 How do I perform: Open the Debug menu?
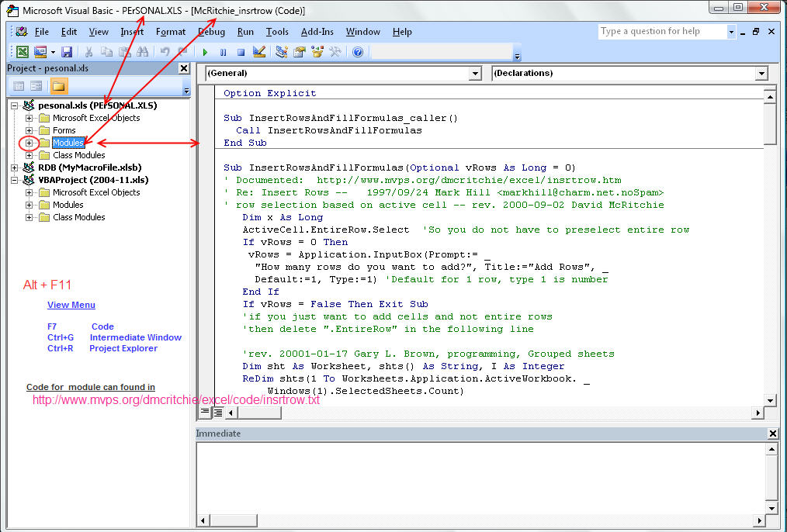(x=211, y=32)
